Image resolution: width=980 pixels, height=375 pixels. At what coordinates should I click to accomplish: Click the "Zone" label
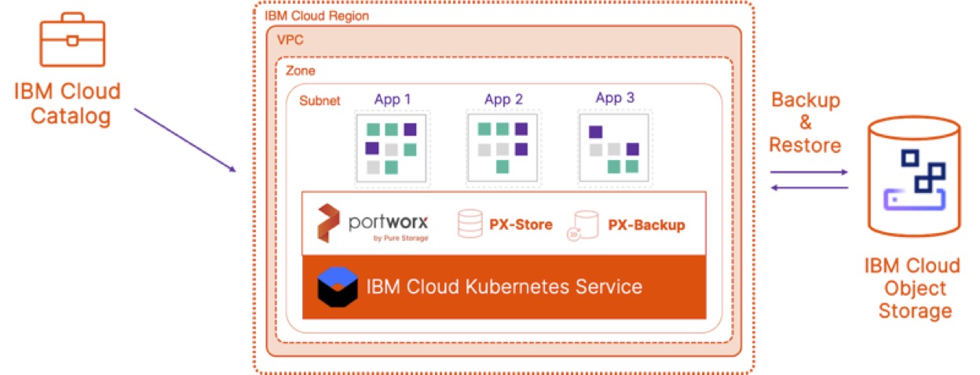tap(301, 71)
